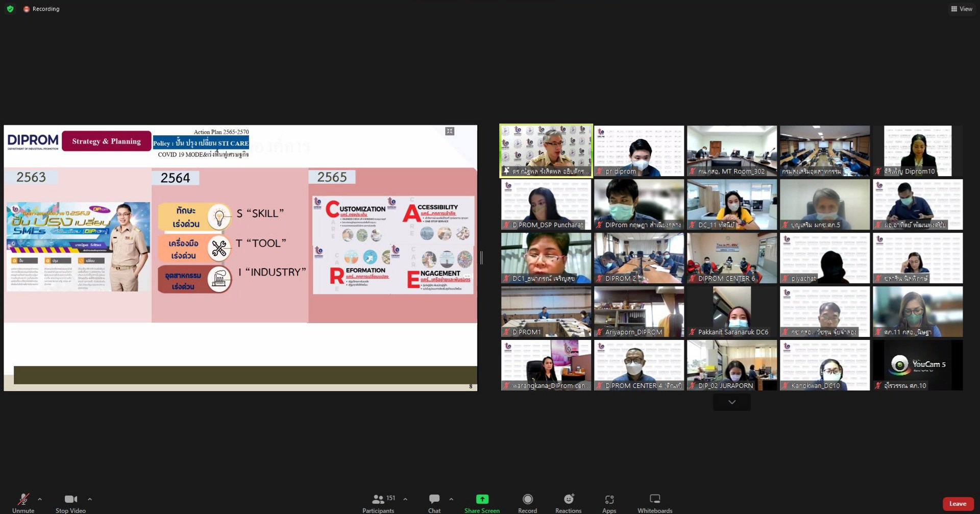Viewport: 980px width, 514px height.
Task: Click the Strategy & Planning slide label
Action: point(106,141)
